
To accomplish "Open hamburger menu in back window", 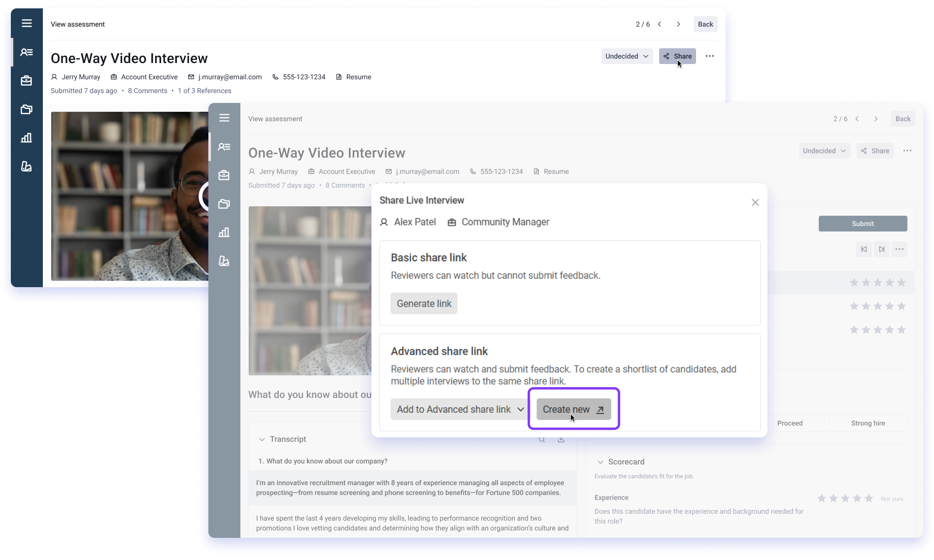I will (27, 23).
